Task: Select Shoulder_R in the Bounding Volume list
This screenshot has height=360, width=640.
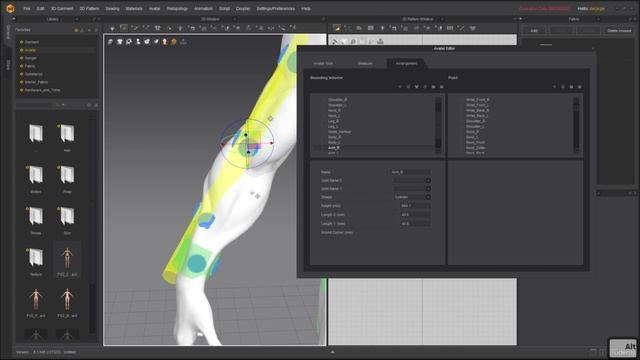Action: click(x=338, y=100)
